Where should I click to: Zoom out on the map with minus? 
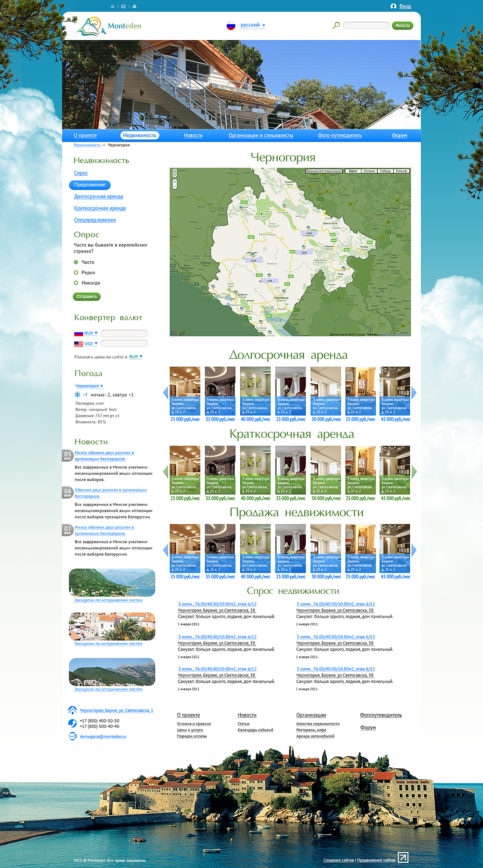175,187
